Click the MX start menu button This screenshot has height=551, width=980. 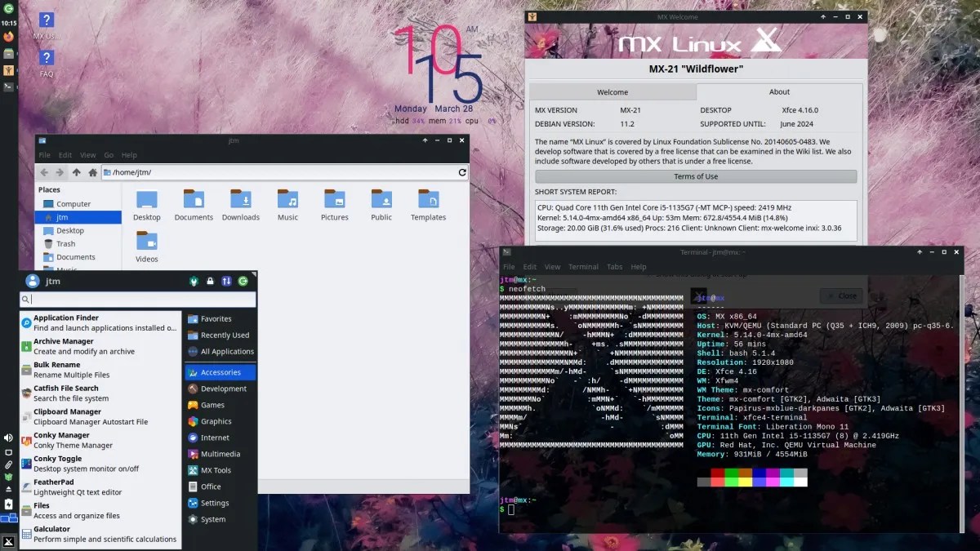[x=8, y=541]
